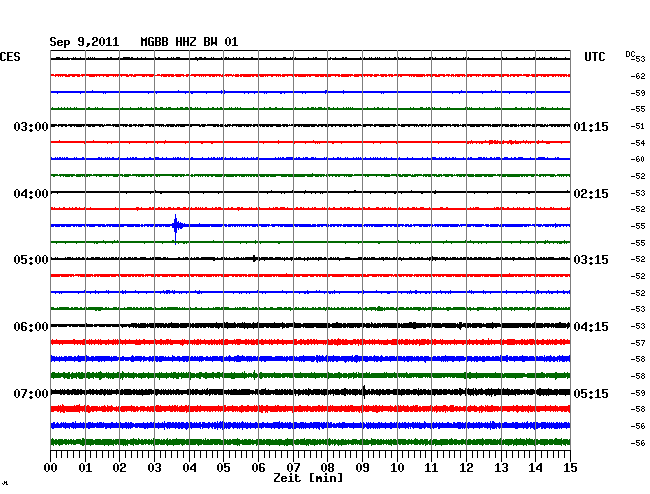
Task: Click the "03:15" UTC time label
Action: click(x=591, y=260)
